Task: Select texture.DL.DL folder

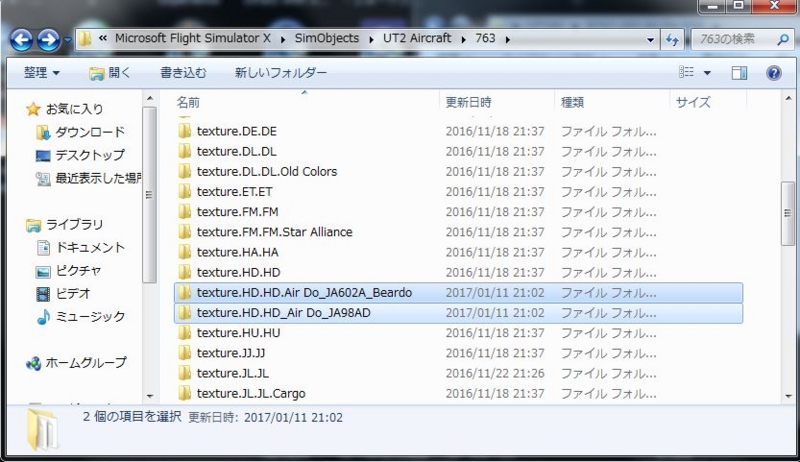Action: tap(237, 151)
